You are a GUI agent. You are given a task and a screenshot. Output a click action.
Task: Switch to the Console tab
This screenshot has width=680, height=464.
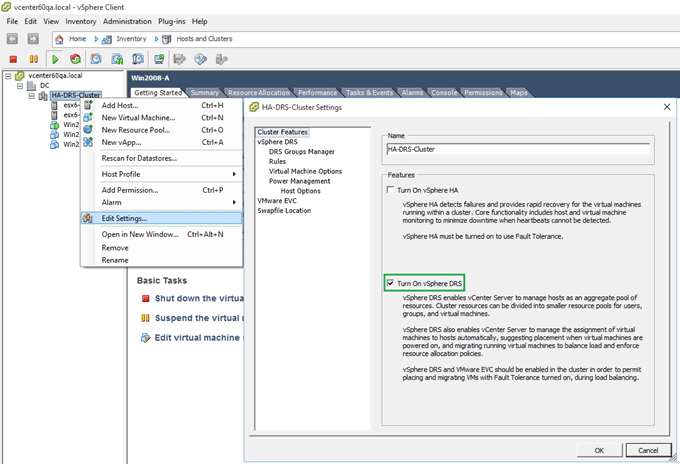(444, 92)
